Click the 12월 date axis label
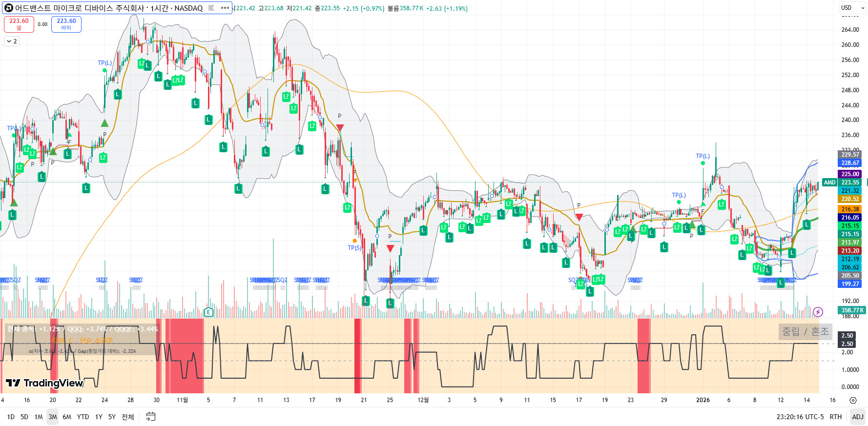Image resolution: width=868 pixels, height=426 pixels. (x=423, y=400)
